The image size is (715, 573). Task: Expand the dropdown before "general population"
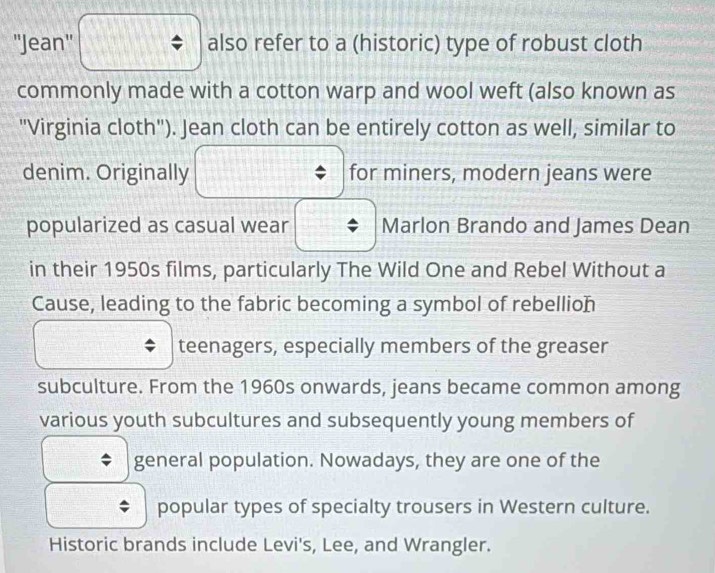click(84, 461)
